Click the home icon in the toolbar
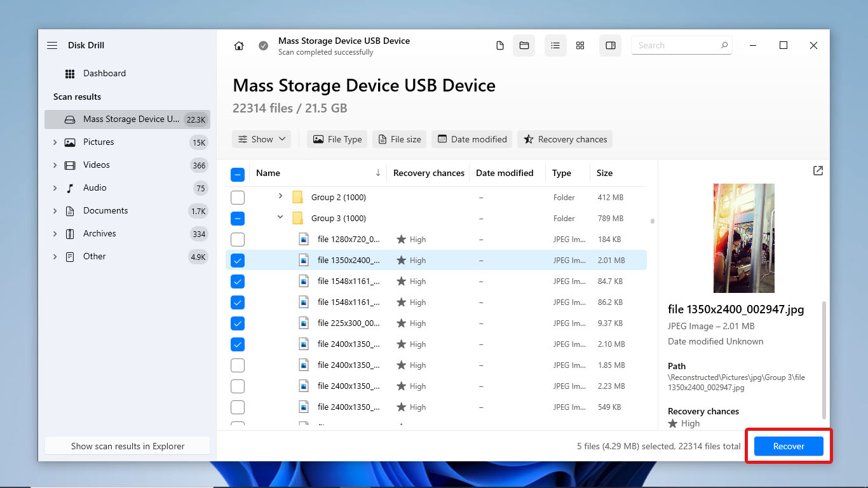This screenshot has width=868, height=488. click(238, 45)
